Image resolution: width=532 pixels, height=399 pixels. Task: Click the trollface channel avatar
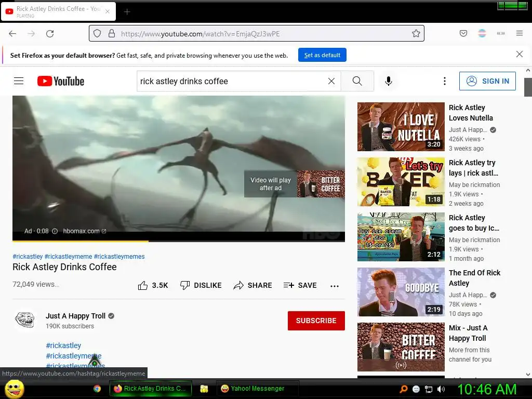pyautogui.click(x=24, y=320)
